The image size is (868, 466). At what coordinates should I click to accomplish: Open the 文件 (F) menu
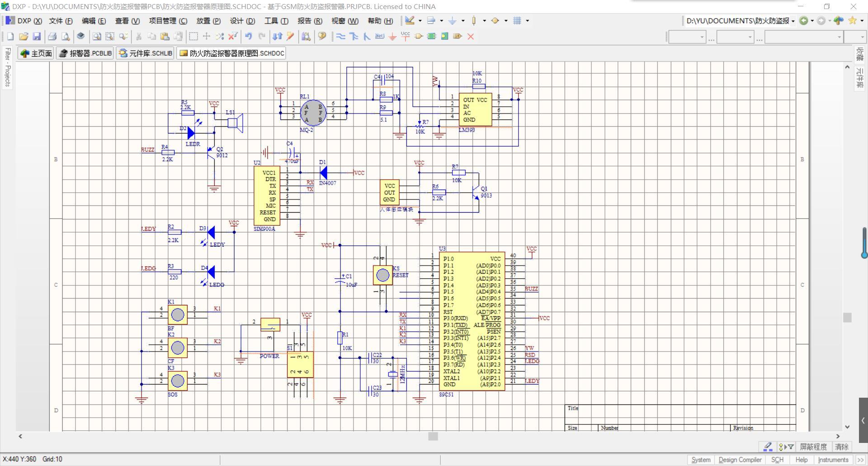[61, 21]
